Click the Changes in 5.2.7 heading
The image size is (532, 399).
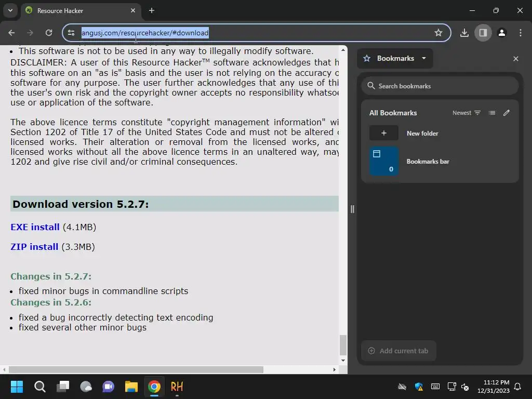pos(51,276)
